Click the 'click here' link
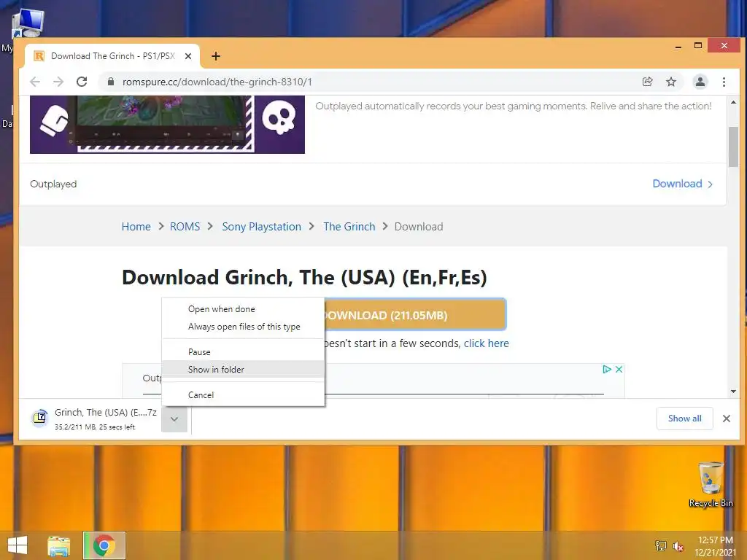 click(x=487, y=343)
